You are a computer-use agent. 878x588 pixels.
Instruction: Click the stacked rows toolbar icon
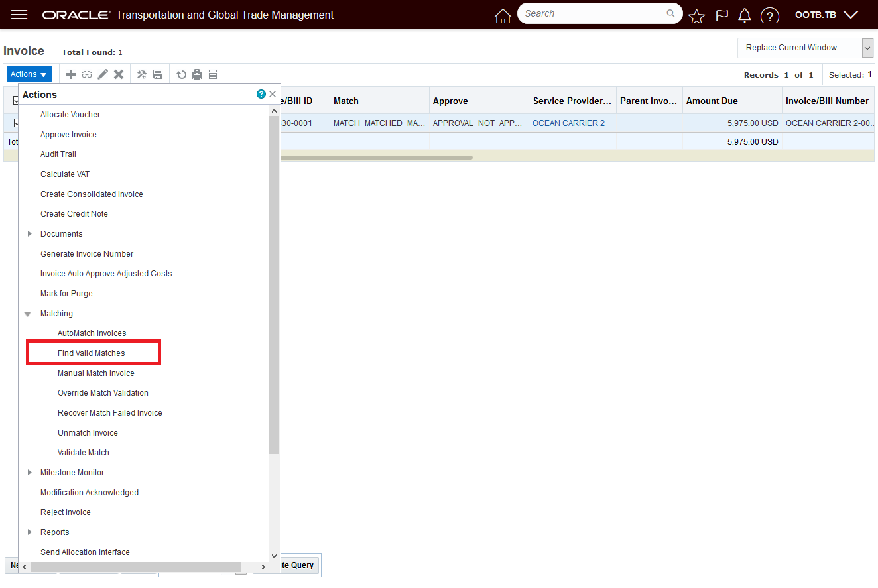click(213, 74)
